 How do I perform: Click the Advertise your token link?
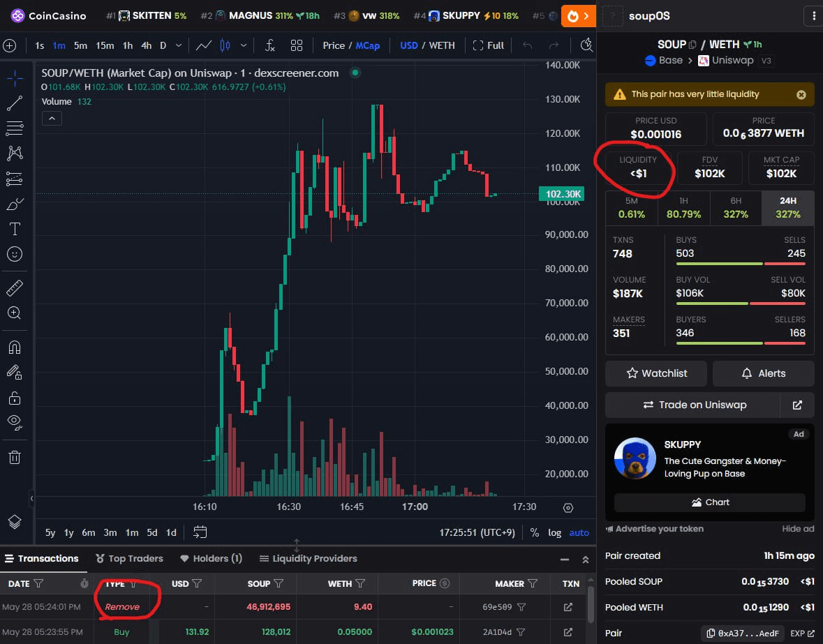click(655, 529)
